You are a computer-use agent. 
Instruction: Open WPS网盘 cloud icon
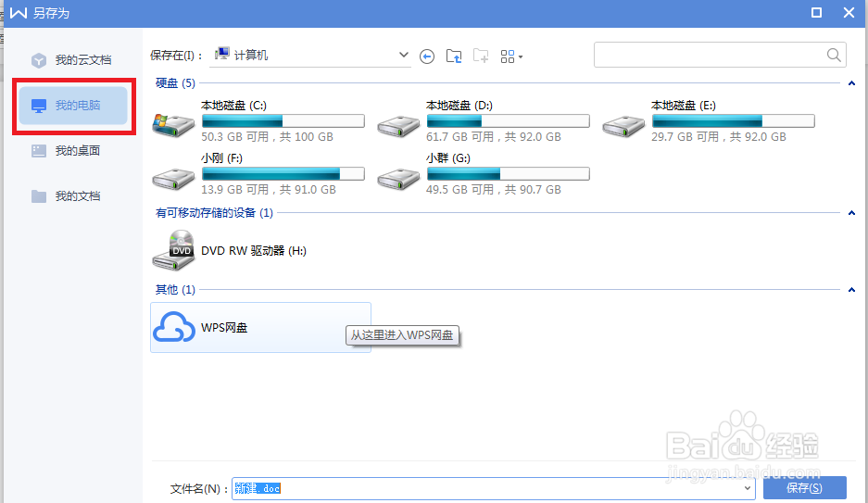pos(174,327)
